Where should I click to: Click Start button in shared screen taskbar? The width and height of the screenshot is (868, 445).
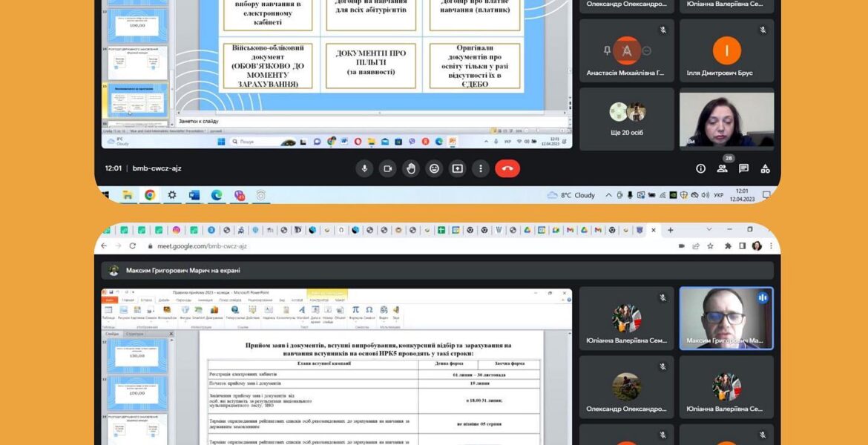(221, 142)
